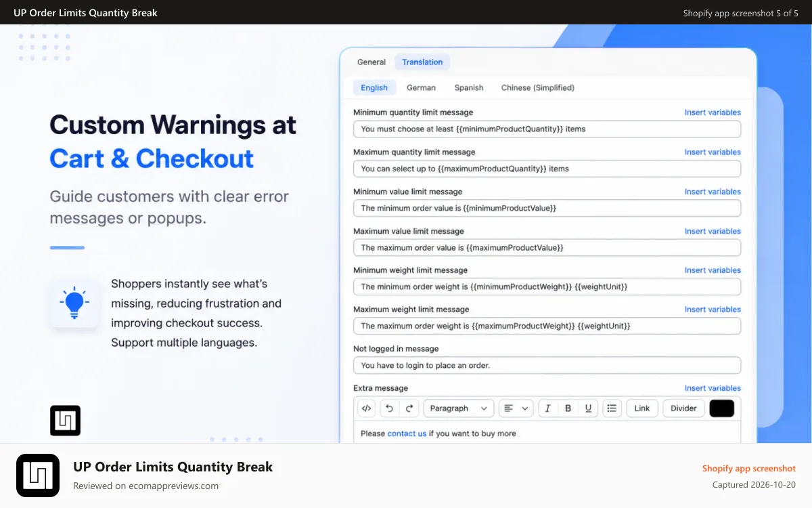Apply underline formatting in editor toolbar

click(588, 408)
